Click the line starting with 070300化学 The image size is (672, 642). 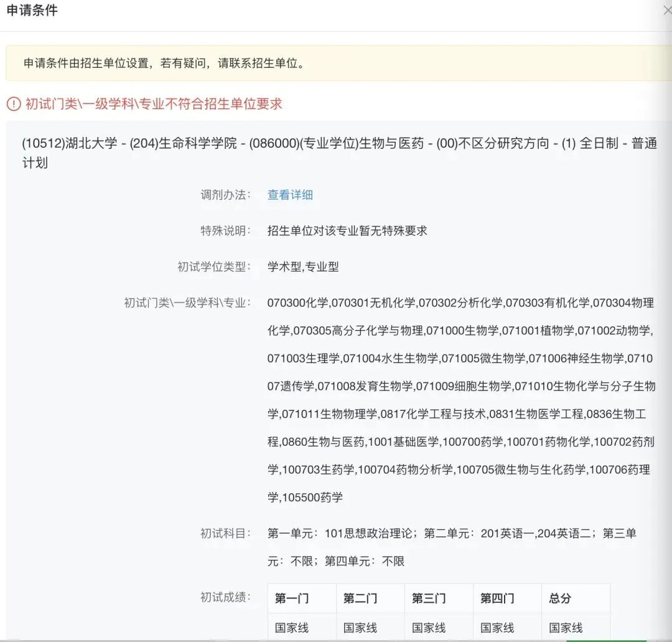(460, 303)
